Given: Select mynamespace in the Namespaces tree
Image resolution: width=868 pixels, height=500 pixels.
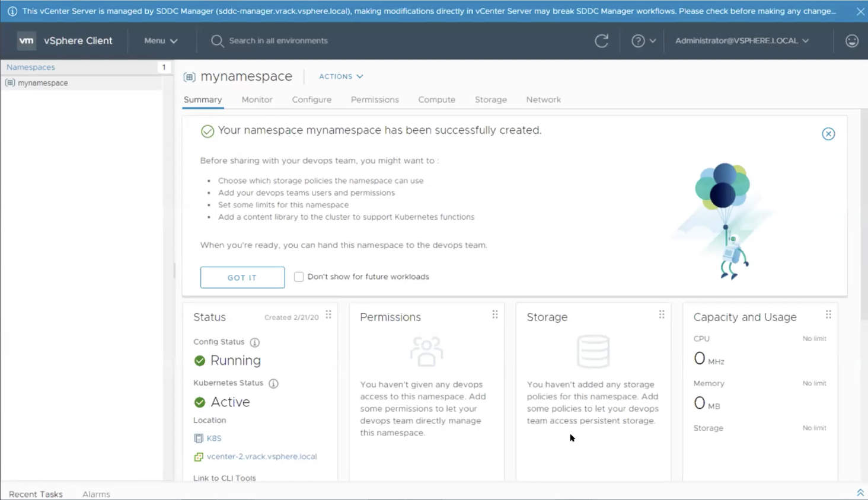Looking at the screenshot, I should pyautogui.click(x=43, y=83).
